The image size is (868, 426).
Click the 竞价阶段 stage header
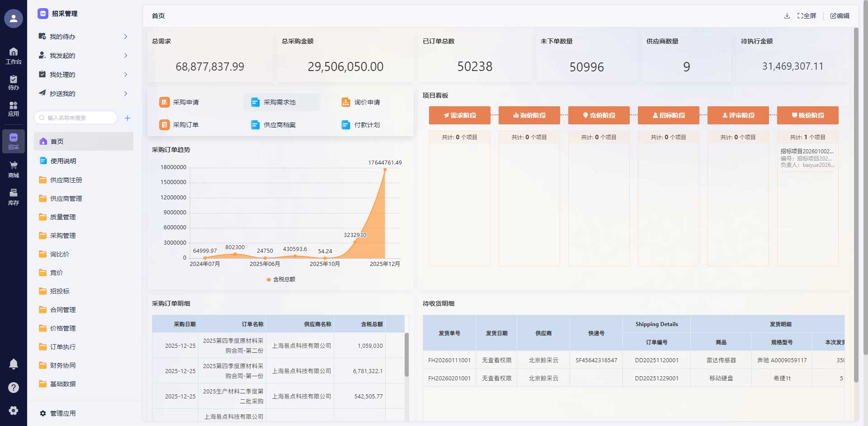click(x=599, y=115)
